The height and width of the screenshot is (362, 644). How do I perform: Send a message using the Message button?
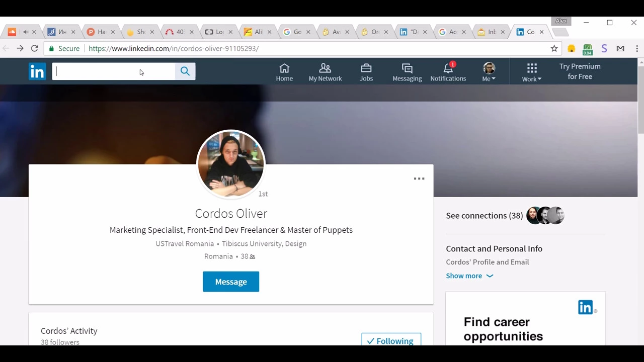(x=231, y=282)
